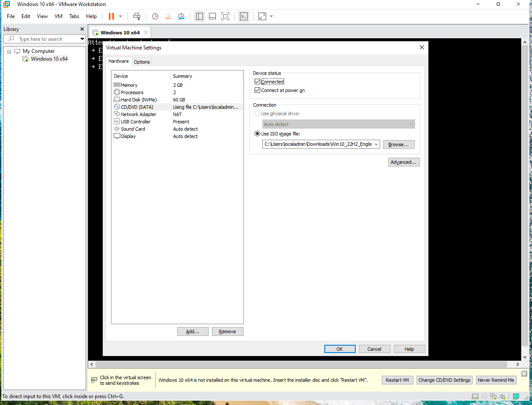Click the Summary column header
Image resolution: width=532 pixels, height=405 pixels.
207,76
